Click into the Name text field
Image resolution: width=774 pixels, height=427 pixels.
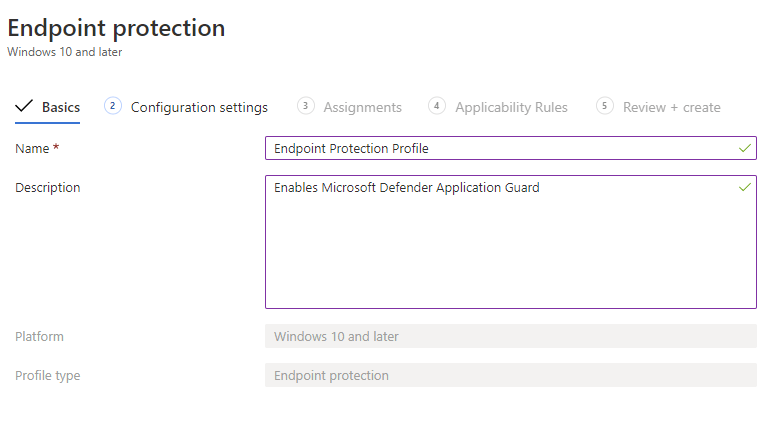click(x=500, y=148)
